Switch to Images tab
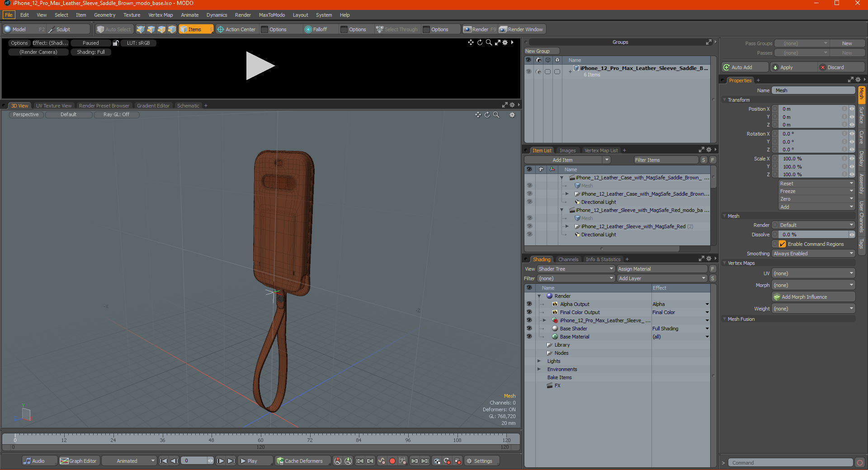Image resolution: width=868 pixels, height=470 pixels. coord(567,150)
